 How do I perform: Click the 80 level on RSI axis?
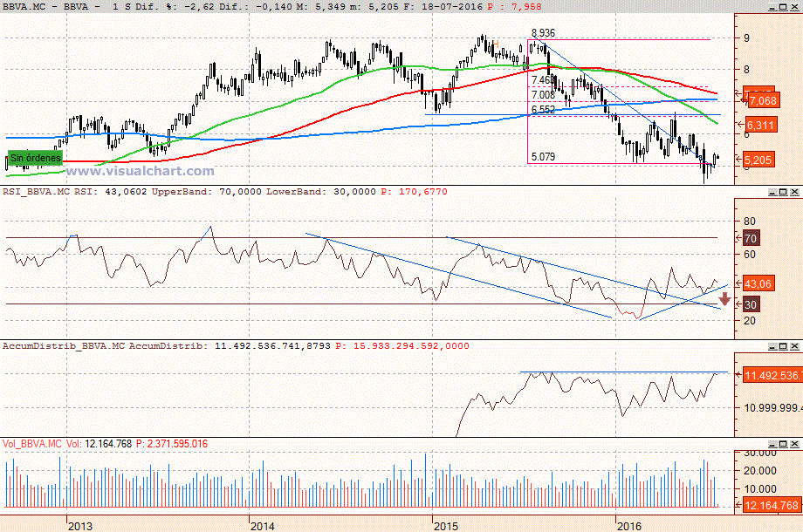coord(749,222)
